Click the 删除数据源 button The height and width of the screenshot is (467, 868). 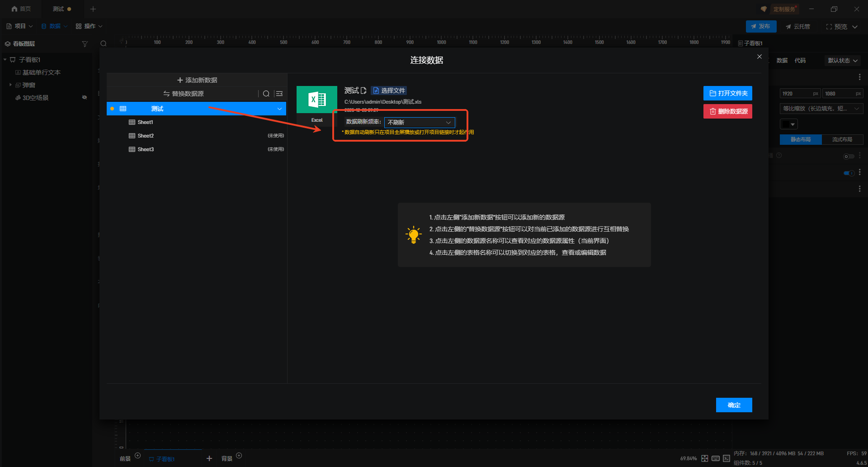click(x=727, y=111)
